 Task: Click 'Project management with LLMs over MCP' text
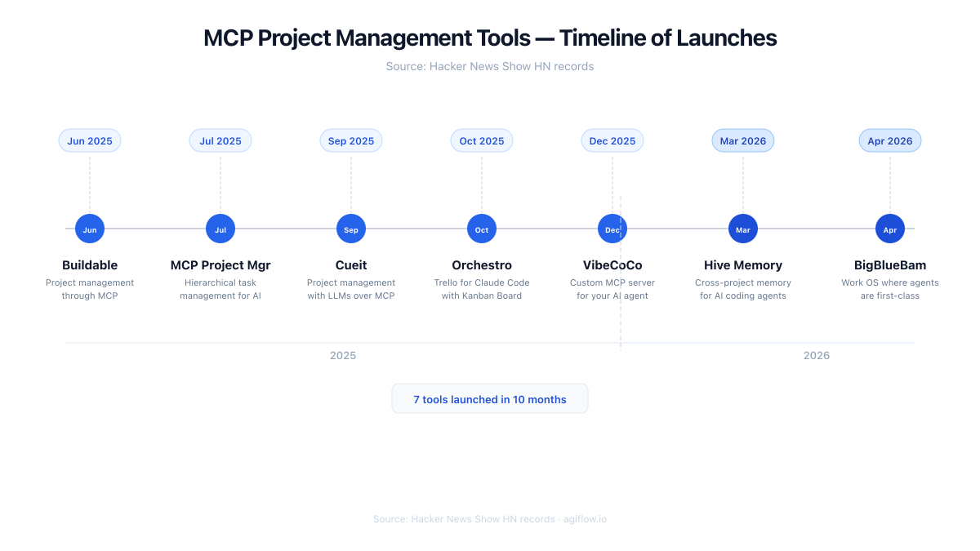(x=351, y=289)
